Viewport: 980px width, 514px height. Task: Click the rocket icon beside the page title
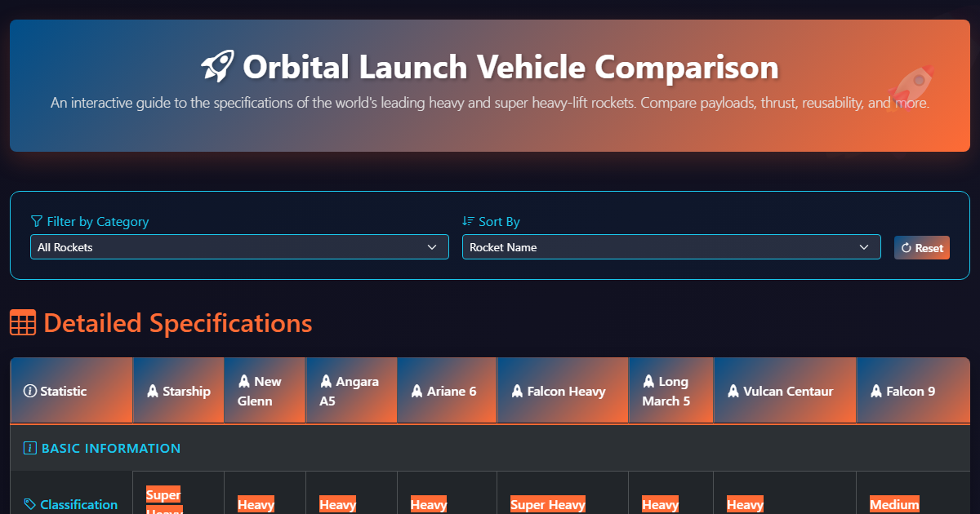(x=218, y=66)
